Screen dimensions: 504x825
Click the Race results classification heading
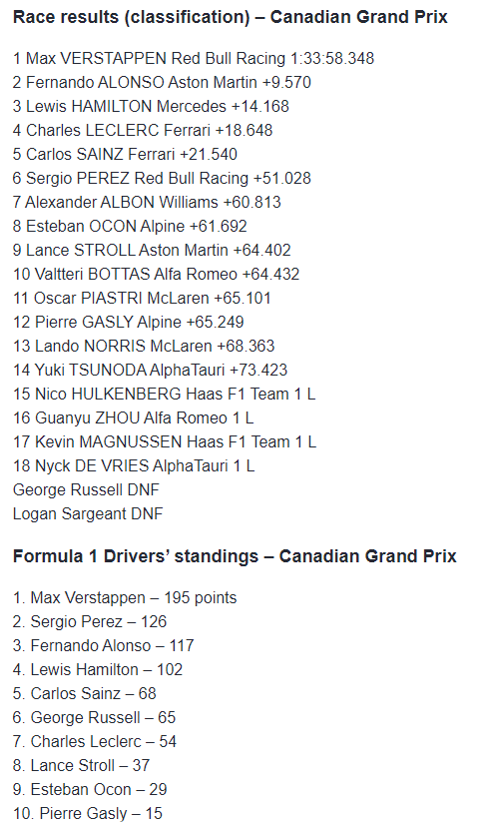point(231,17)
